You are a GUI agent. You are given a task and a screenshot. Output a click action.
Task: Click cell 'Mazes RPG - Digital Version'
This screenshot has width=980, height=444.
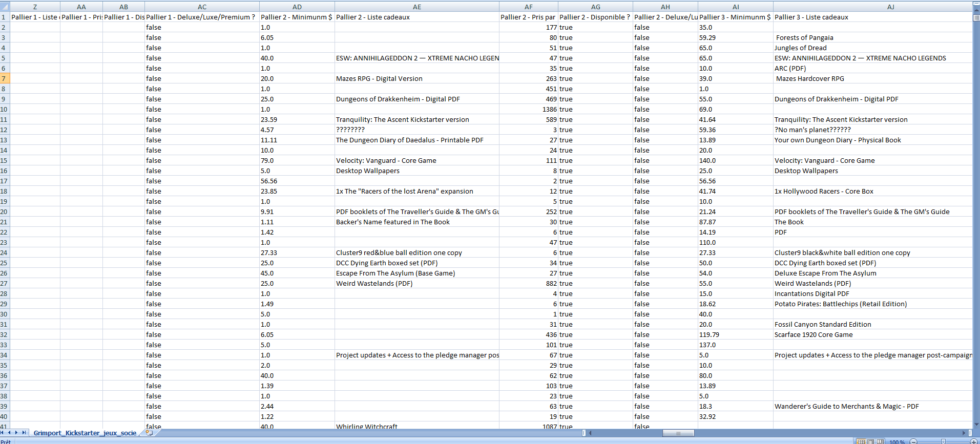417,78
